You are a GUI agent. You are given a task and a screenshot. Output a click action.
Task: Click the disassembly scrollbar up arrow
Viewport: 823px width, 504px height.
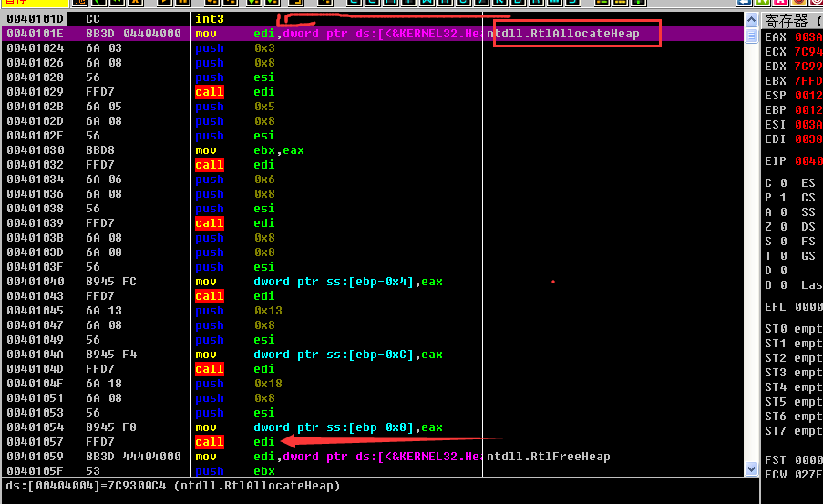pyautogui.click(x=751, y=19)
